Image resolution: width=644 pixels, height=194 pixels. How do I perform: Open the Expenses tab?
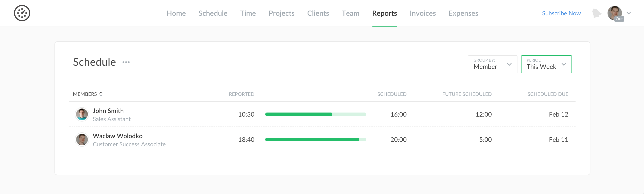pyautogui.click(x=463, y=13)
